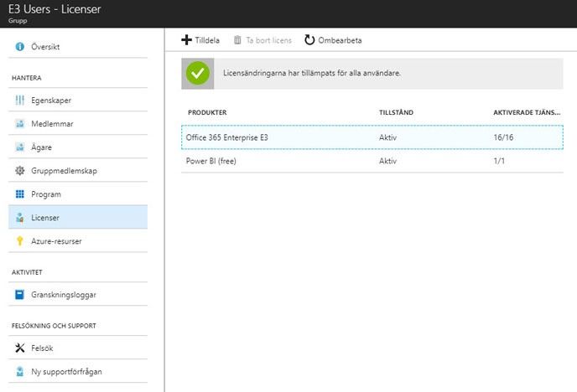
Task: Click the Gruppmedlemskap gear icon
Action: pyautogui.click(x=20, y=171)
